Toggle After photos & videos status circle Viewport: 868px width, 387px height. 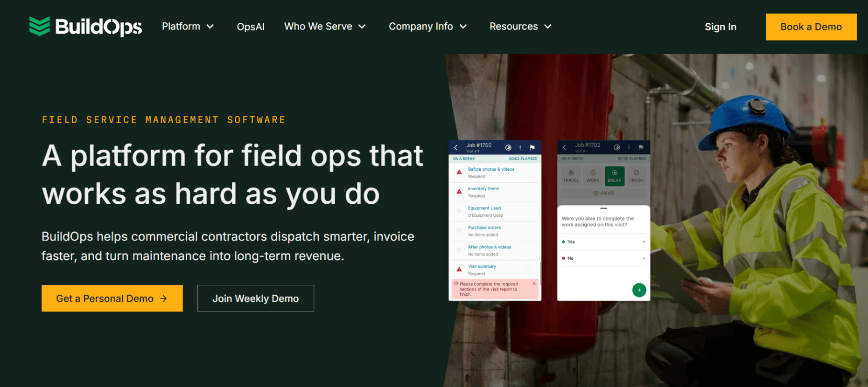(459, 250)
